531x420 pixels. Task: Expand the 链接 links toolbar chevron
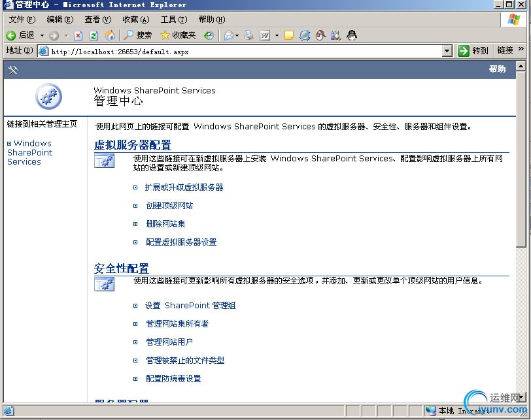tap(521, 50)
